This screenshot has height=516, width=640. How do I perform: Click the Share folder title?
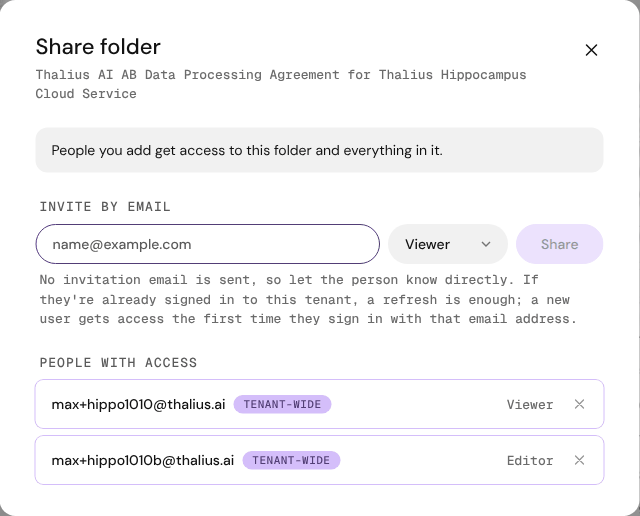tap(98, 47)
